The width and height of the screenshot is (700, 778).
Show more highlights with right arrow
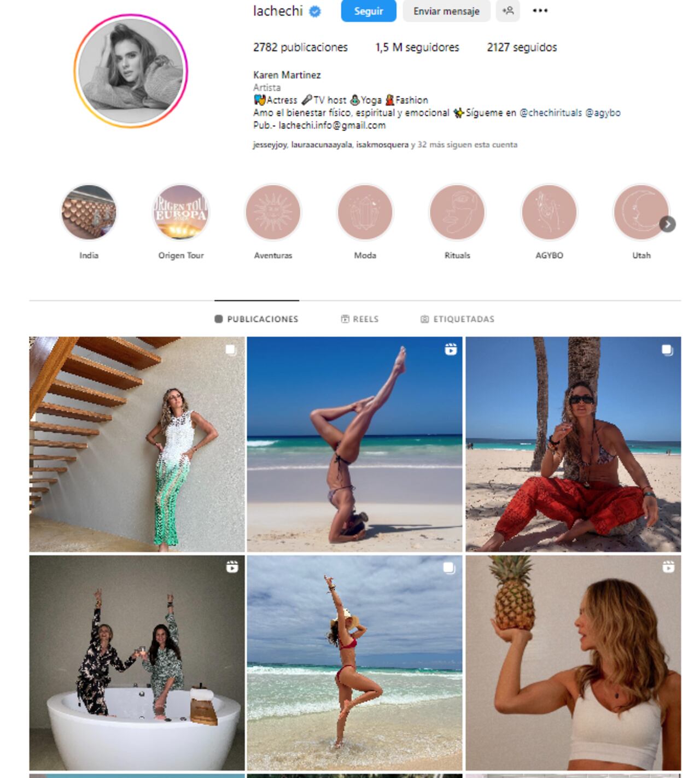pyautogui.click(x=667, y=224)
